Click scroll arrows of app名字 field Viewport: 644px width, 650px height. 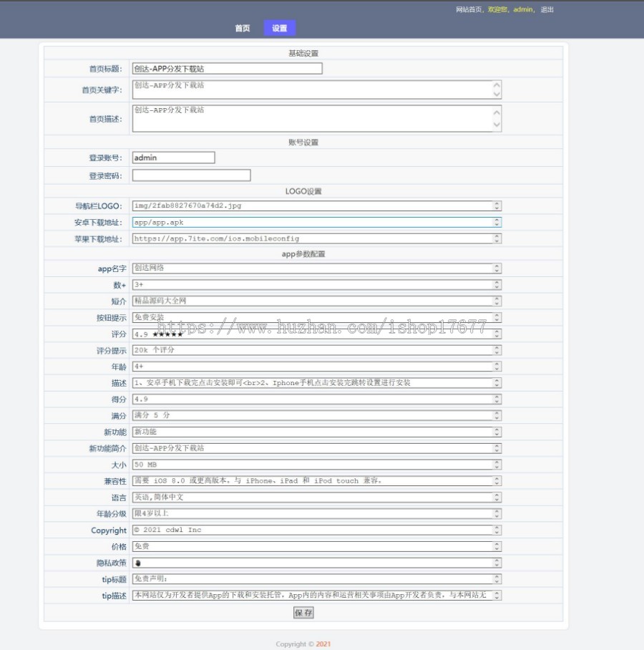(x=497, y=268)
